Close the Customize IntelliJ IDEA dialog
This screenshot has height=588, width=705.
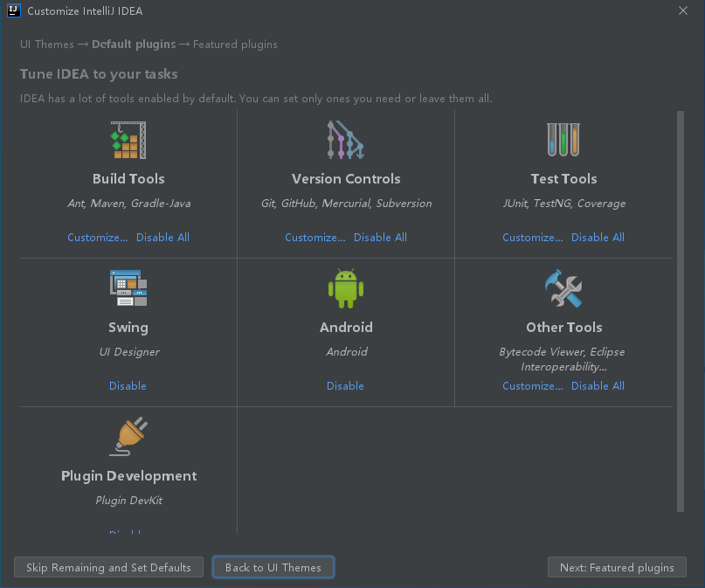tap(683, 10)
